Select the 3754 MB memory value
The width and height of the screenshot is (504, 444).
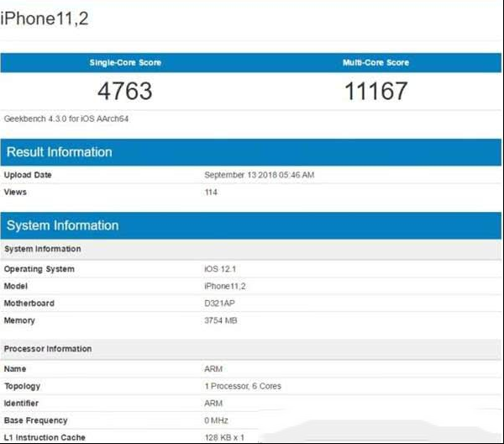(221, 320)
